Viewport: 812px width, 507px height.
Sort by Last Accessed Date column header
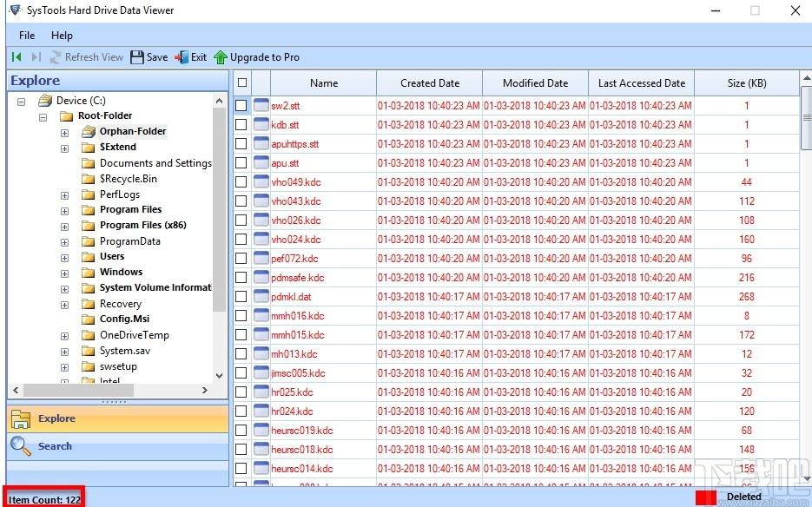point(642,82)
